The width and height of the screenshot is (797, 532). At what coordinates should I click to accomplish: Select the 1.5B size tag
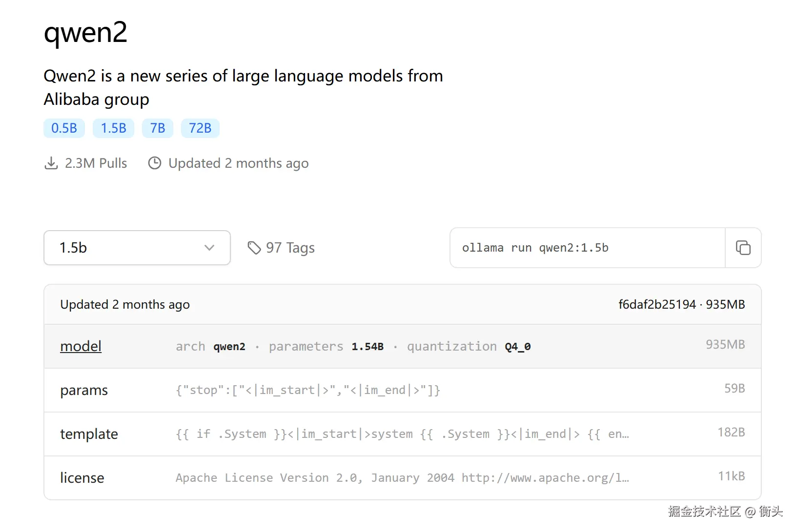[x=113, y=128]
